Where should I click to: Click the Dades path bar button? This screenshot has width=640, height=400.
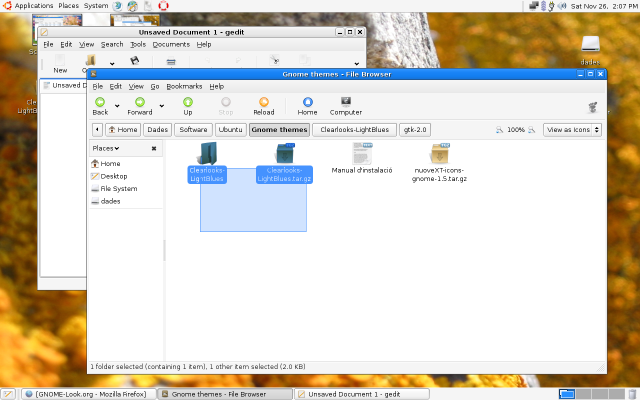(x=158, y=130)
